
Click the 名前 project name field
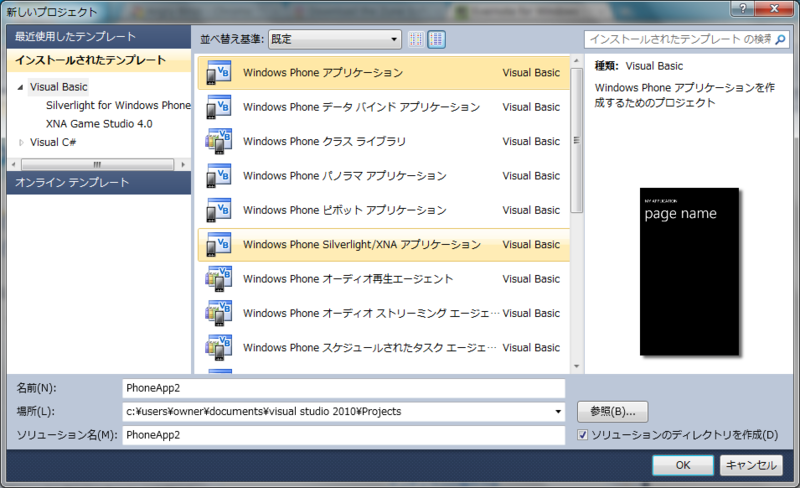coord(344,388)
